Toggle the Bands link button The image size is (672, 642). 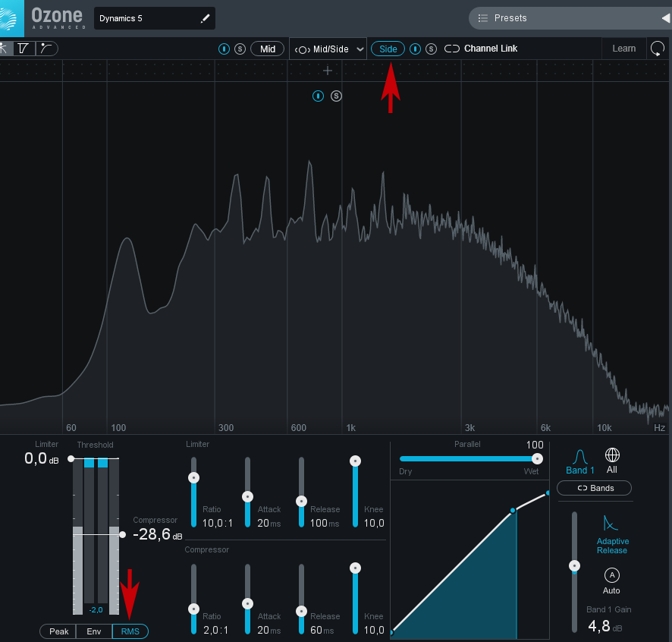coord(594,488)
